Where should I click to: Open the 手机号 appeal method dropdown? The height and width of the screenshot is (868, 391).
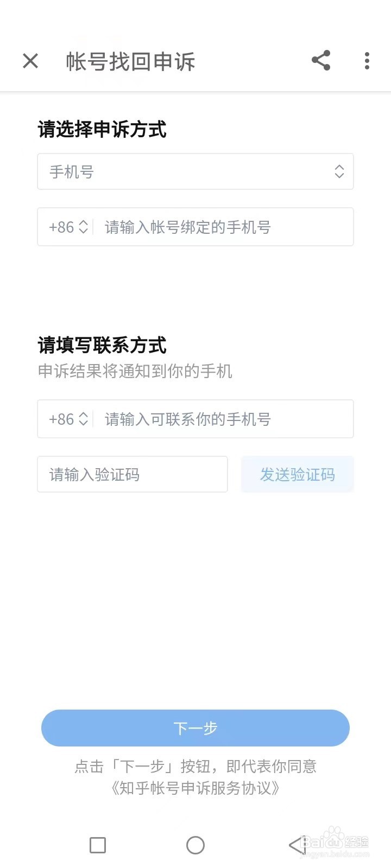click(195, 171)
